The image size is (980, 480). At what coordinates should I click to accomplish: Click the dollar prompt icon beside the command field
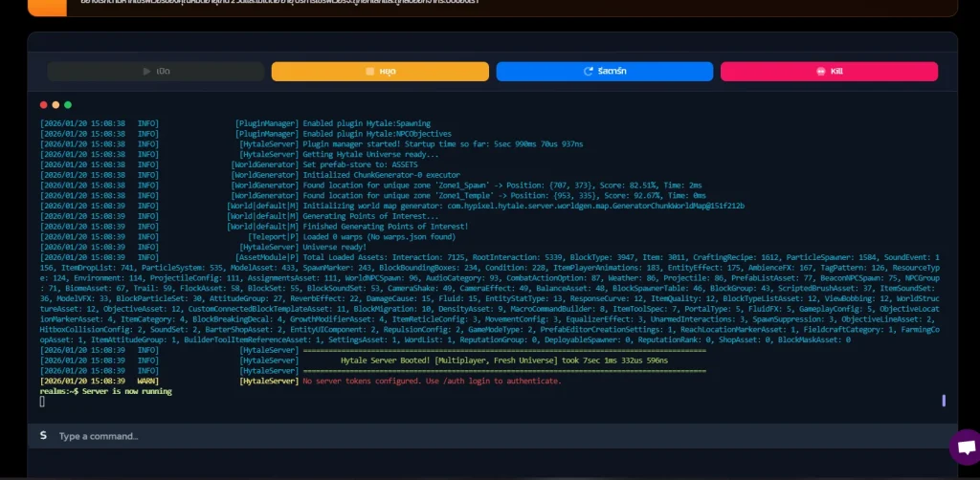pos(43,436)
